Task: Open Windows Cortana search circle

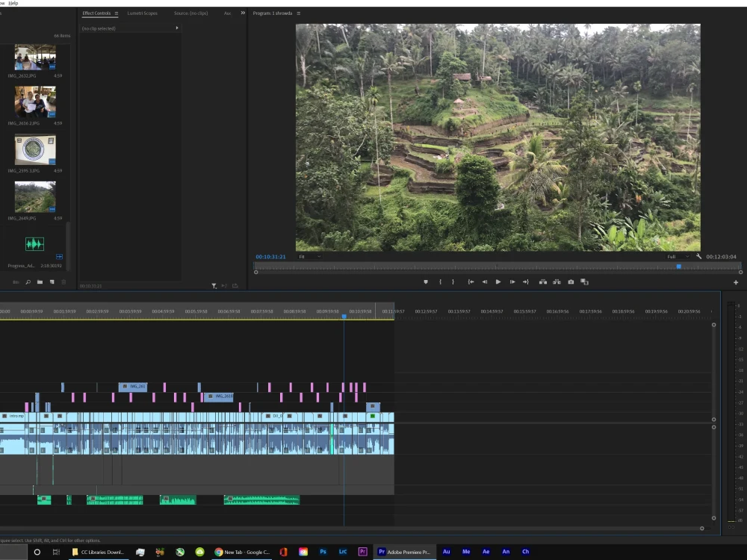Action: (37, 552)
